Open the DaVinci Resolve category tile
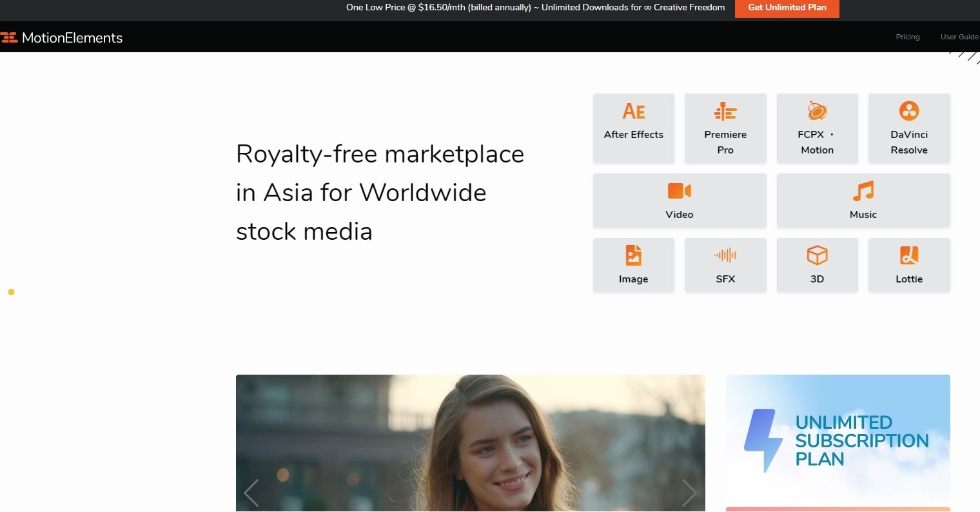Image resolution: width=980 pixels, height=512 pixels. 909,128
